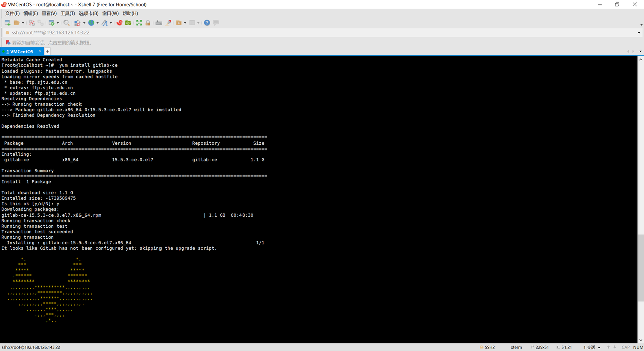Open the 选项卡(B) menu

click(x=89, y=13)
